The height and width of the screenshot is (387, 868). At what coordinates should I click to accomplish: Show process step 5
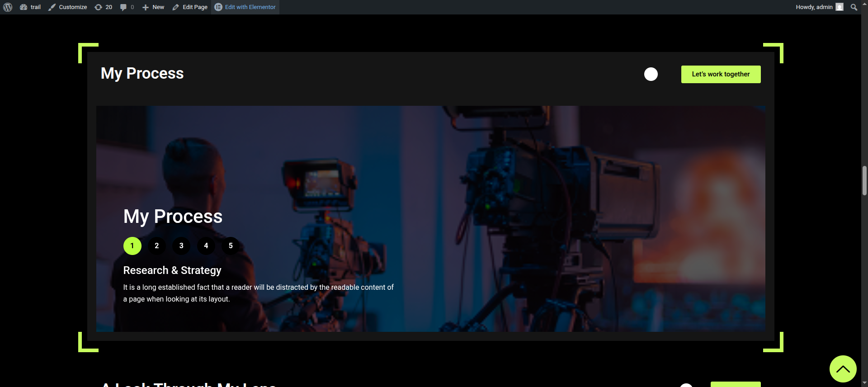pyautogui.click(x=231, y=246)
